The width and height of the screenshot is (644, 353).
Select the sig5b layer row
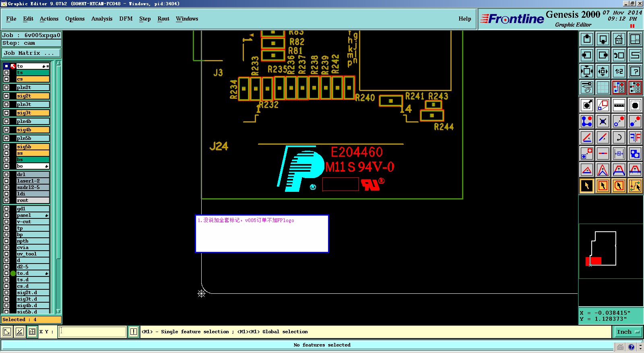coord(33,147)
